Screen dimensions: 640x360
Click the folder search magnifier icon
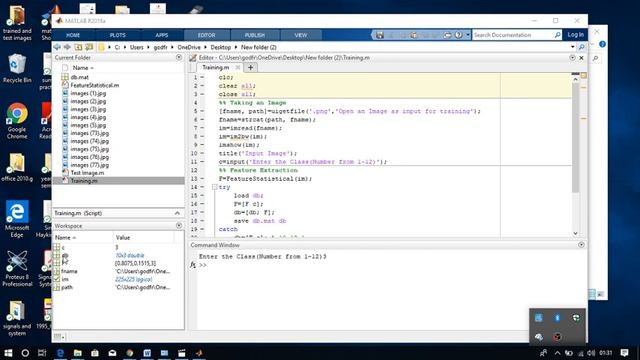582,47
